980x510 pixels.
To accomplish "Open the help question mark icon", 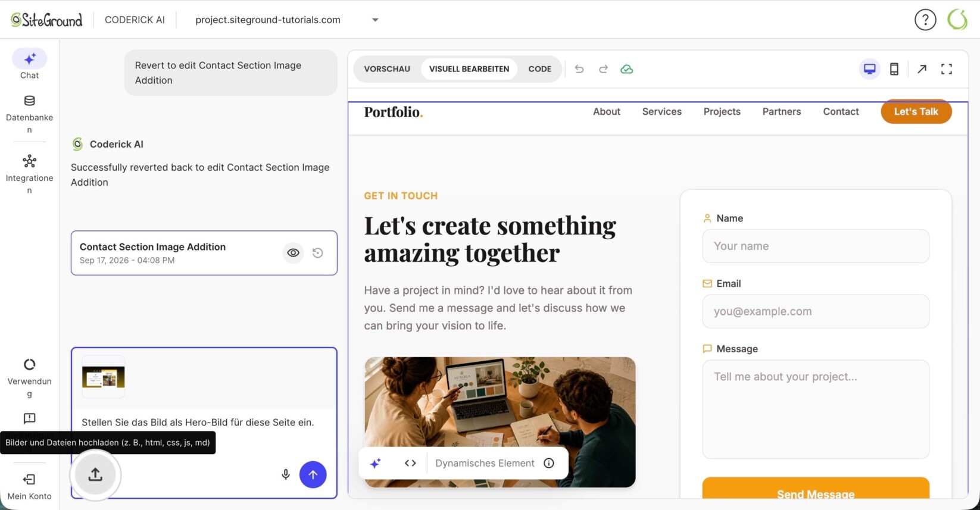I will click(x=925, y=20).
